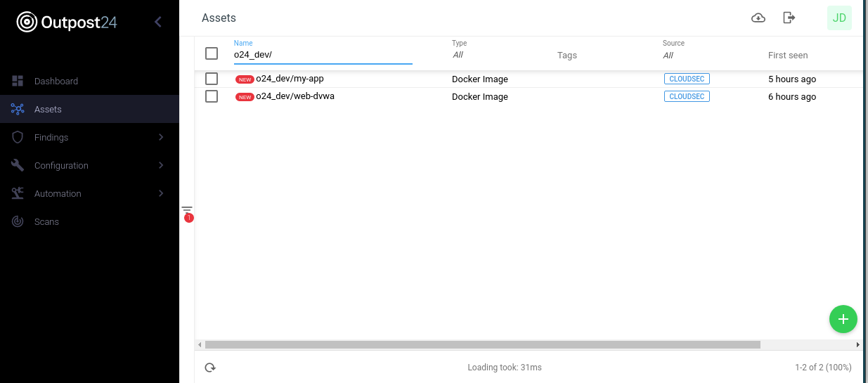Click the green add asset button
The image size is (868, 383).
click(x=843, y=319)
